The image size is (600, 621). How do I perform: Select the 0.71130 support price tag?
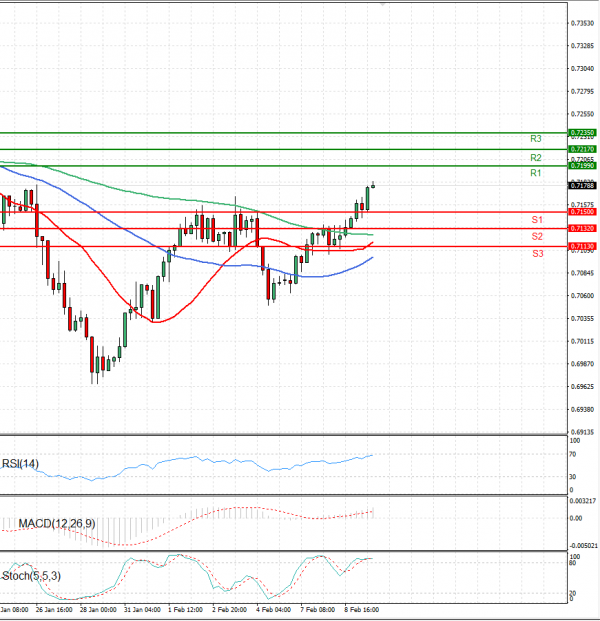(582, 246)
